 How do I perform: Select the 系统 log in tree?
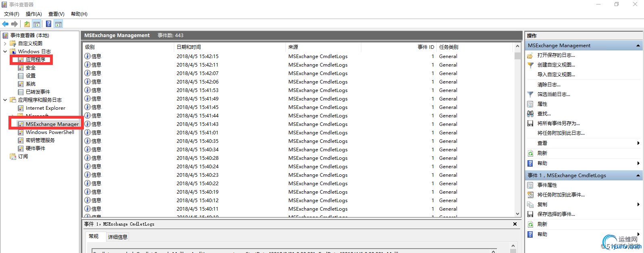31,84
